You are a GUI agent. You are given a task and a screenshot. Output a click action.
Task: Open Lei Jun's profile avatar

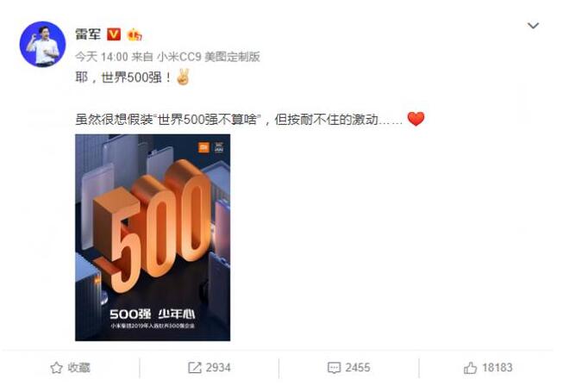pyautogui.click(x=42, y=44)
